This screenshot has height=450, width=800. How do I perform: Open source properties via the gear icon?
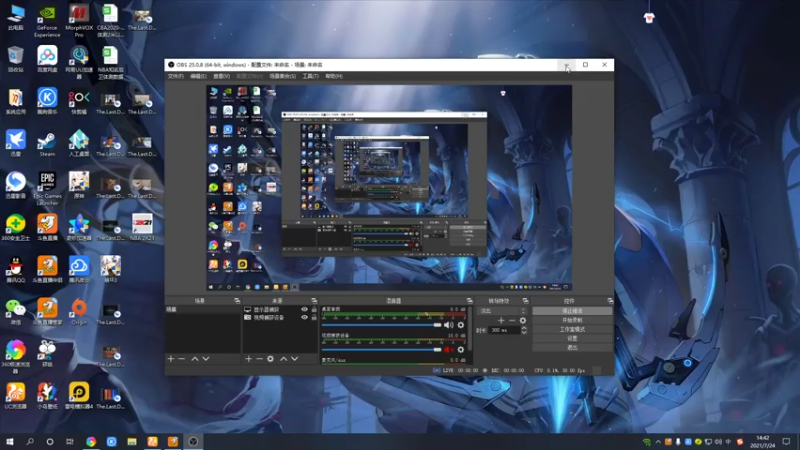(x=270, y=359)
